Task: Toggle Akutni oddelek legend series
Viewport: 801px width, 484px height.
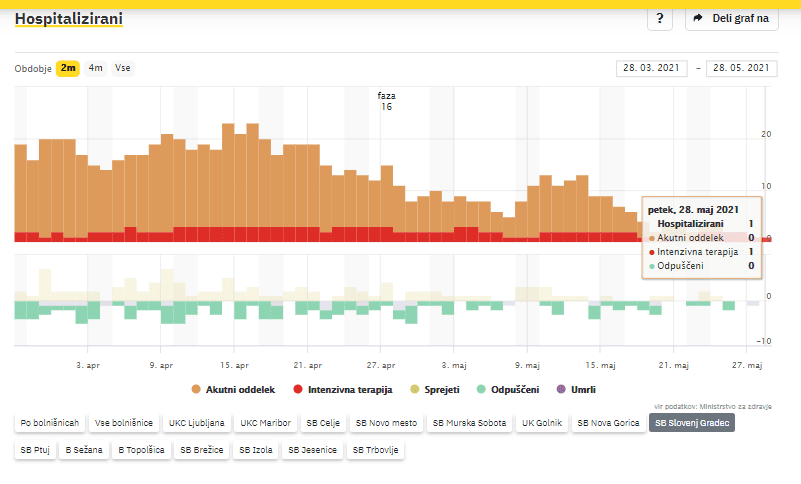Action: [233, 389]
